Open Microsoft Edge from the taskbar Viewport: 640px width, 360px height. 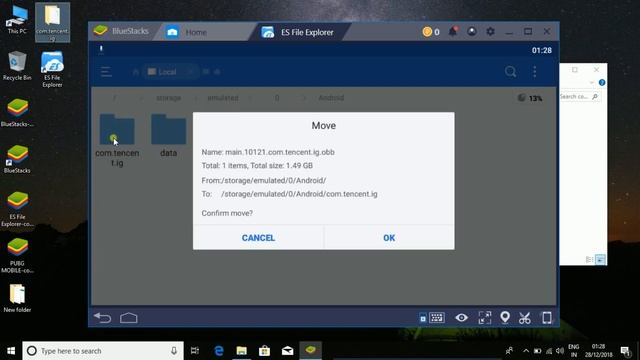click(219, 351)
